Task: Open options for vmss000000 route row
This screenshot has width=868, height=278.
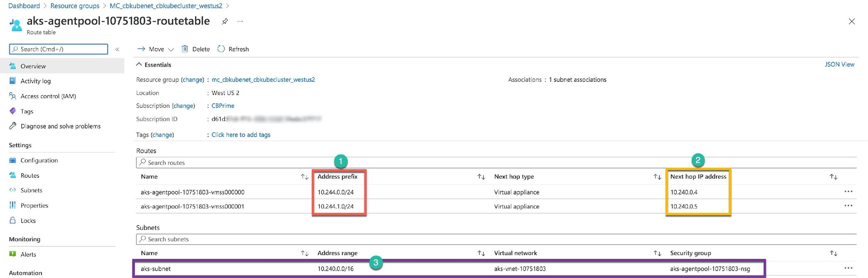Action: [848, 191]
